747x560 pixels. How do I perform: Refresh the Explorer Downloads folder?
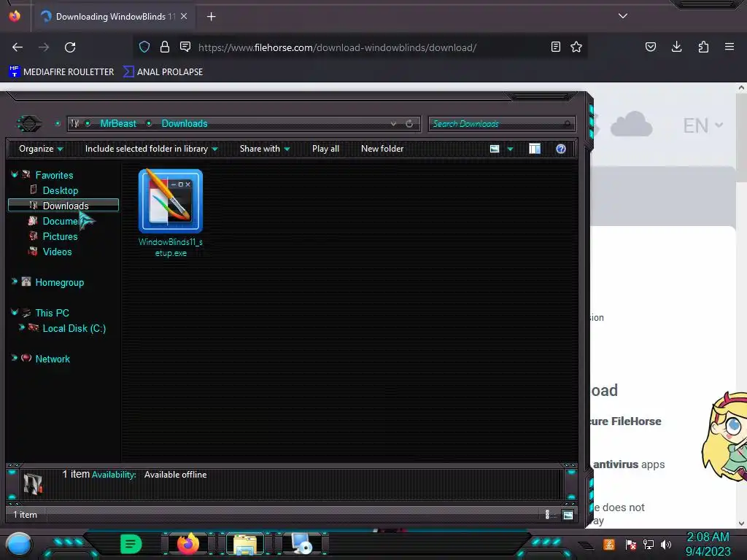409,123
